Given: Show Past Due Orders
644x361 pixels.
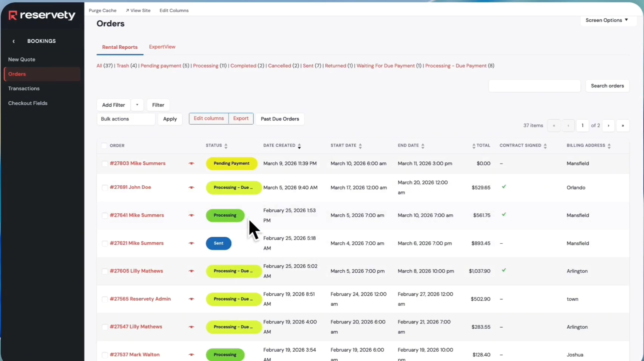Looking at the screenshot, I should (280, 119).
